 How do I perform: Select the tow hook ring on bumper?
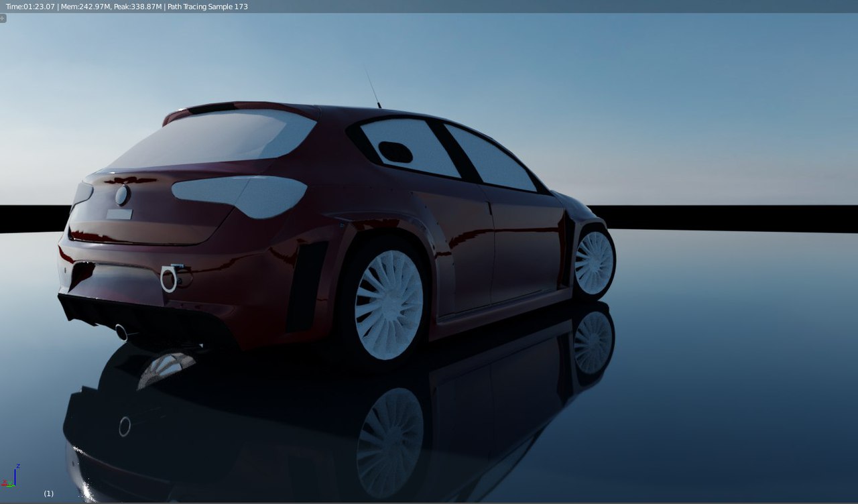[169, 278]
